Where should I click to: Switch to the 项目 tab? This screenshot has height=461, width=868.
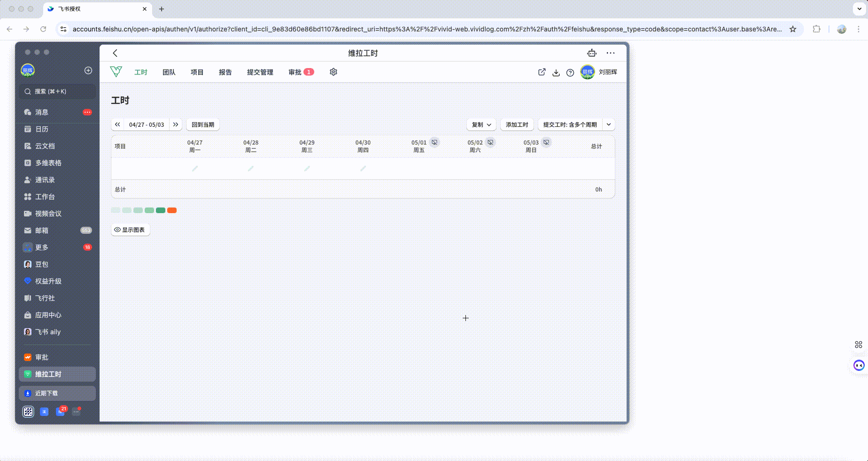pyautogui.click(x=197, y=72)
